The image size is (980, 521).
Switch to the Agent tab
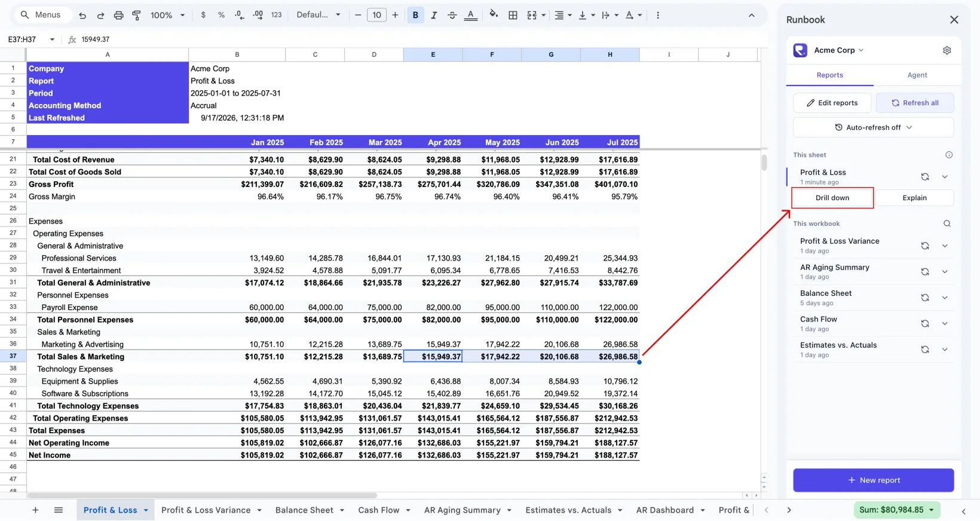pos(917,75)
